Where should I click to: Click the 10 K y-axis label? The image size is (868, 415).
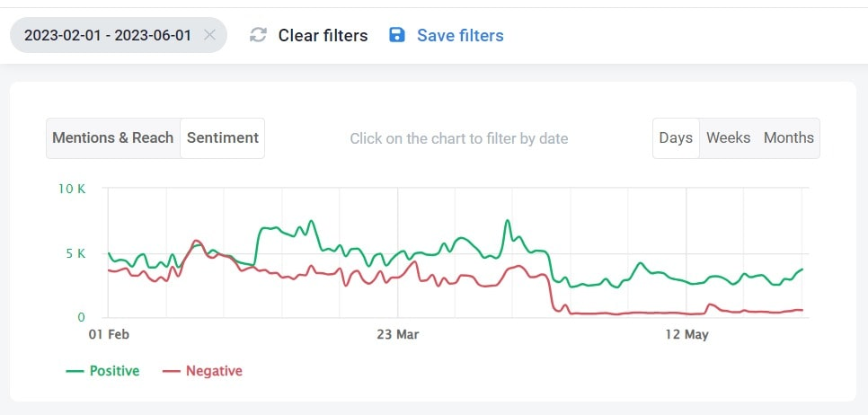tap(72, 189)
